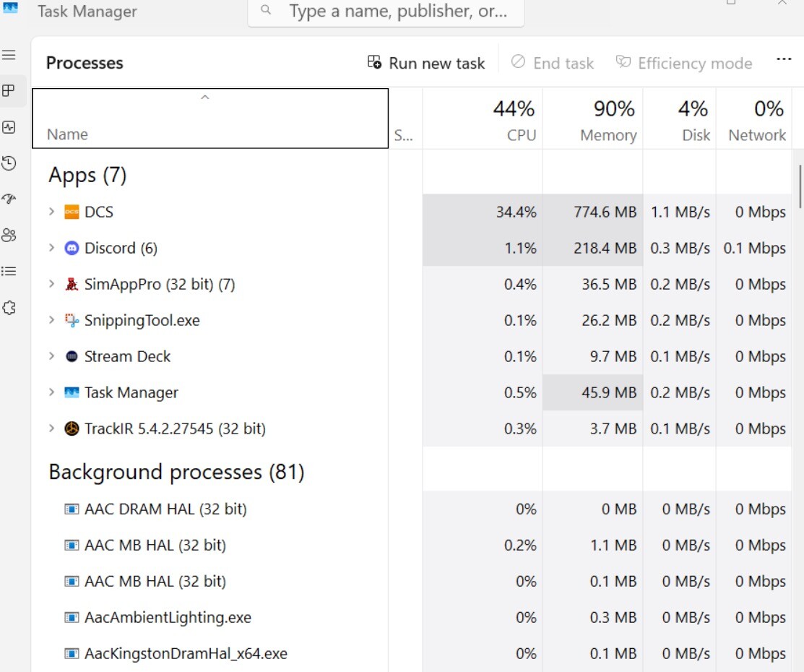Expand the SnippingTool.exe group
The width and height of the screenshot is (804, 672).
[x=51, y=320]
